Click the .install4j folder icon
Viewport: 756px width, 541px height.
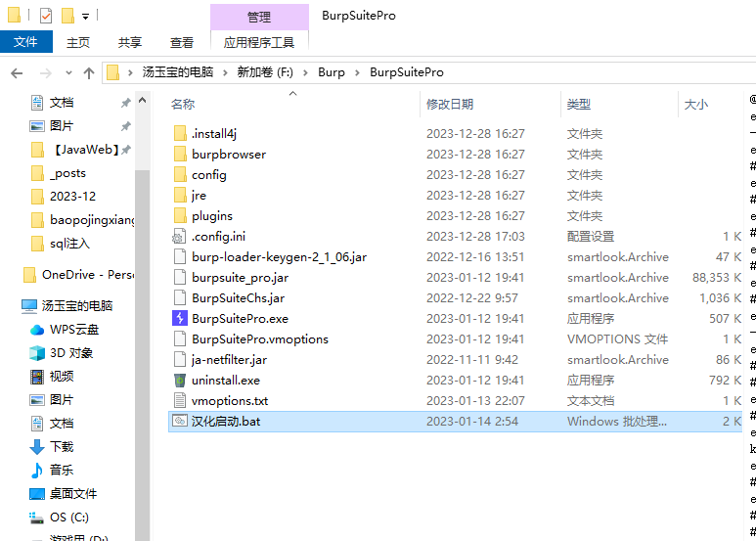coord(180,134)
